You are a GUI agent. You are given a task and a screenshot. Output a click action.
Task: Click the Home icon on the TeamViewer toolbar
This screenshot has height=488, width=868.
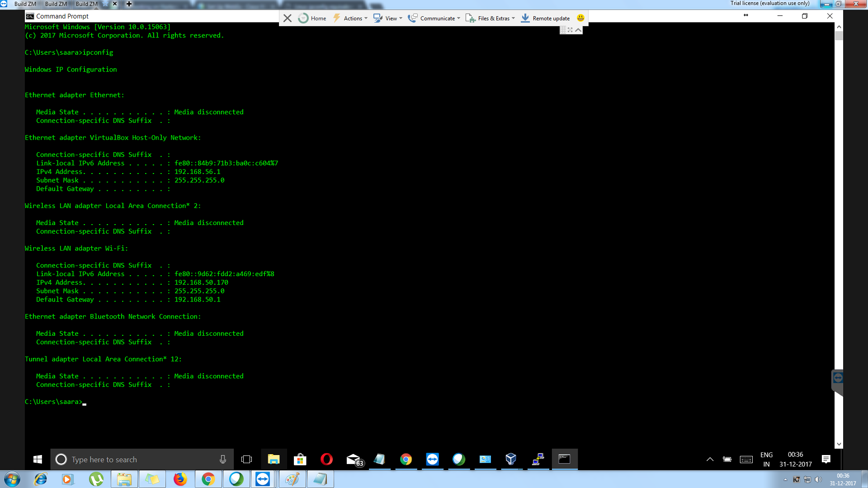pos(303,18)
